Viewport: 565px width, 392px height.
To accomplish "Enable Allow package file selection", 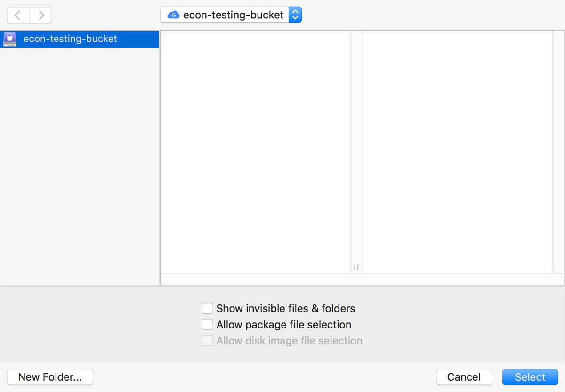I will coord(208,324).
